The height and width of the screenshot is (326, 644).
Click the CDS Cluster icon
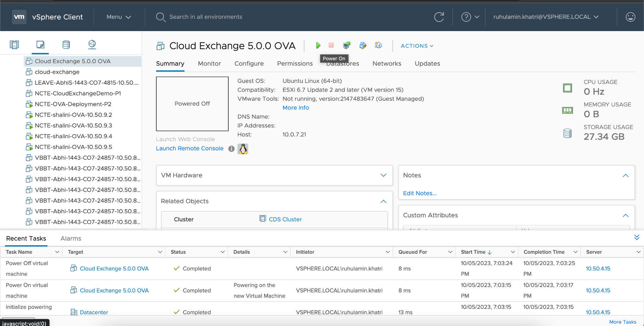point(263,219)
